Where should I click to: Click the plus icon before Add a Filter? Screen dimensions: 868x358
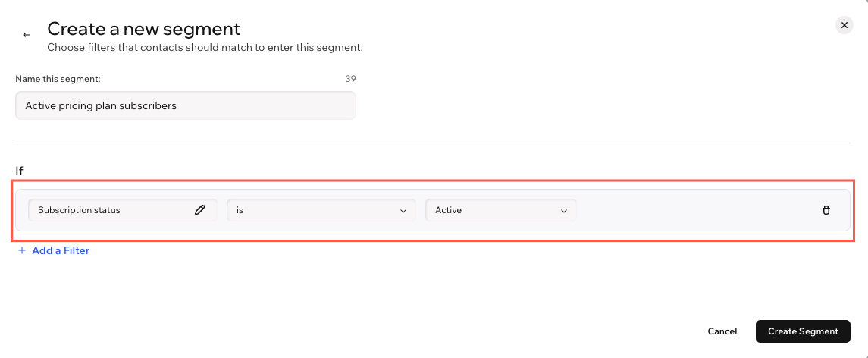pyautogui.click(x=22, y=250)
